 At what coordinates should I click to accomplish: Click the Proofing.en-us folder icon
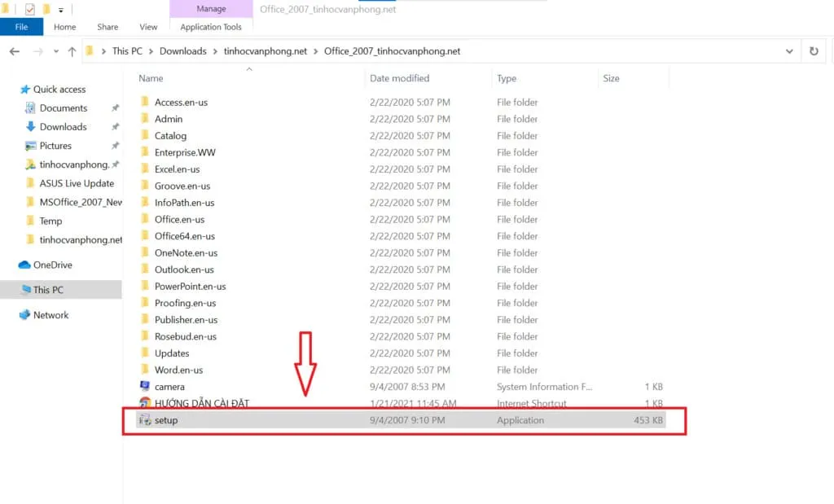[145, 303]
